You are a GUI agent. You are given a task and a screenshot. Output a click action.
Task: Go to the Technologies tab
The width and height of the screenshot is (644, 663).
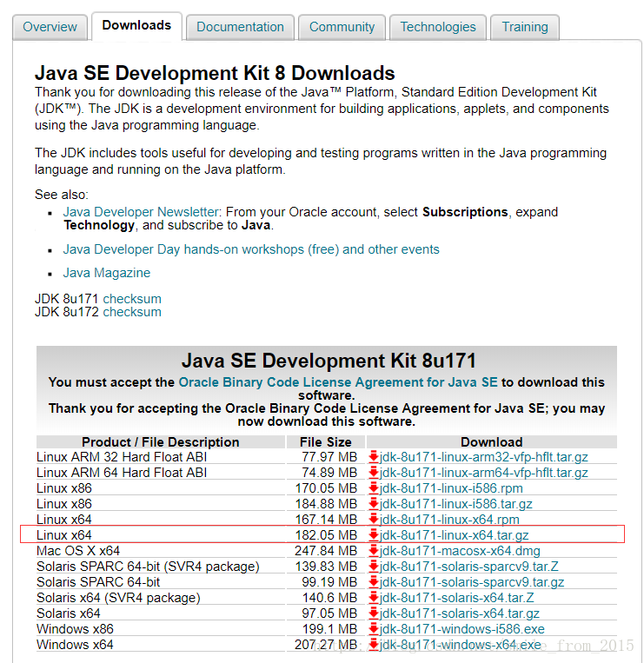click(438, 27)
